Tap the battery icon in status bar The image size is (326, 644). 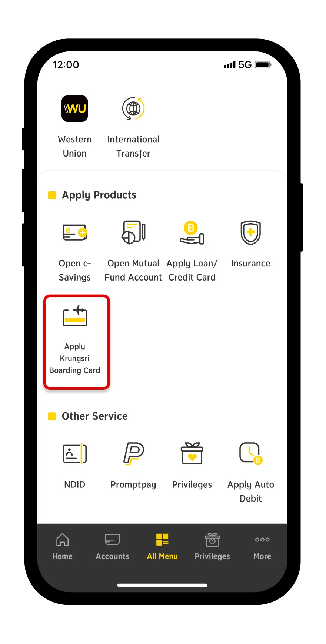tap(263, 65)
